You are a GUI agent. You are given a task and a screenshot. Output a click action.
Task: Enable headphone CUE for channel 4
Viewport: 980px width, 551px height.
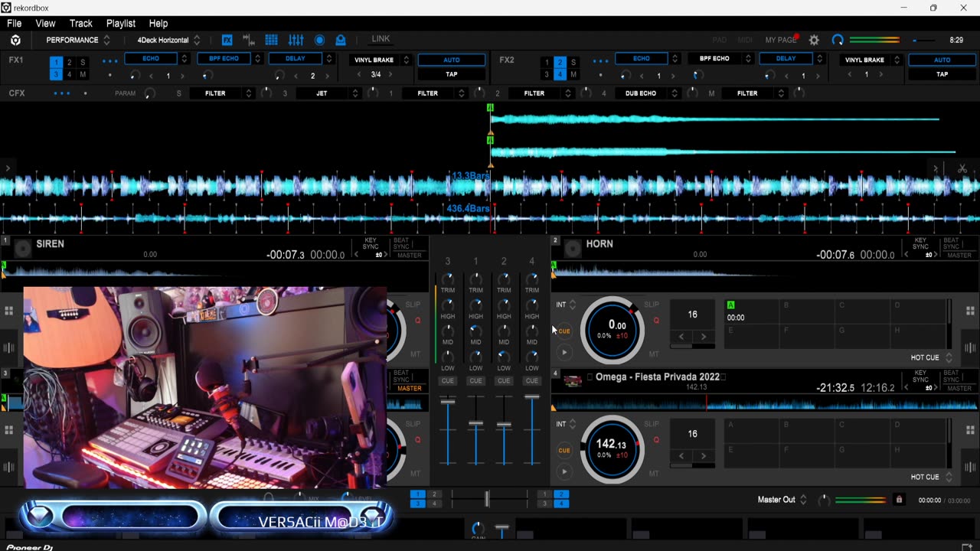pos(531,380)
